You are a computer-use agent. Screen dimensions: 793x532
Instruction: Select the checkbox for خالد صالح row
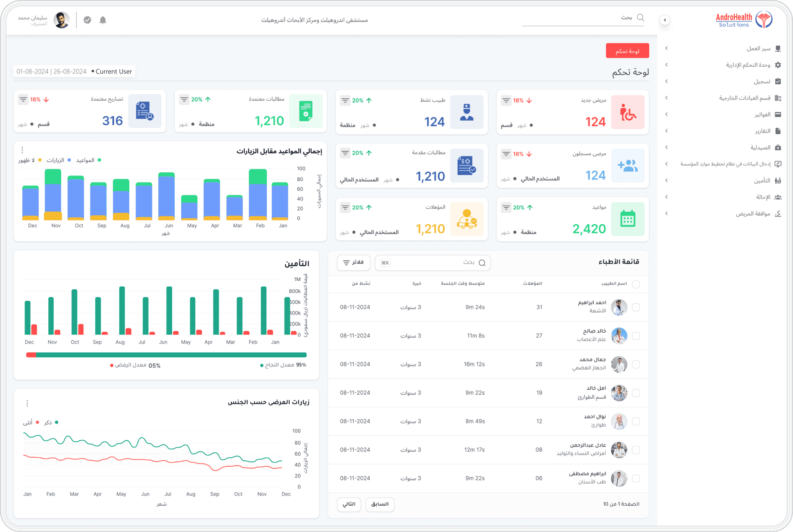[636, 336]
